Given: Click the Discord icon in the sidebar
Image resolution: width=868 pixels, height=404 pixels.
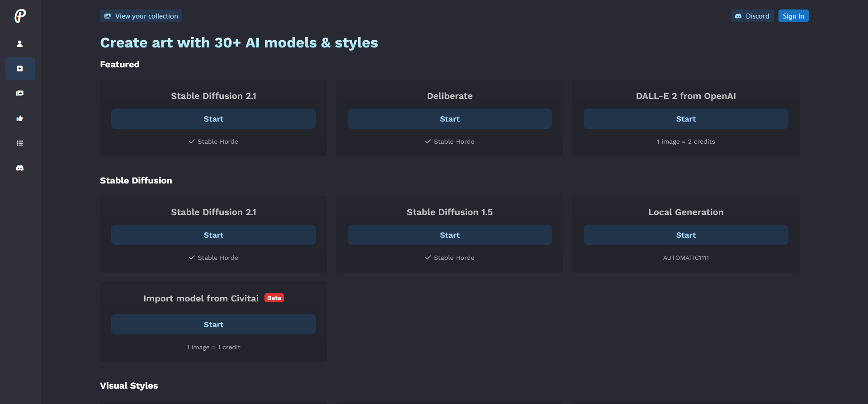Looking at the screenshot, I should pos(20,168).
